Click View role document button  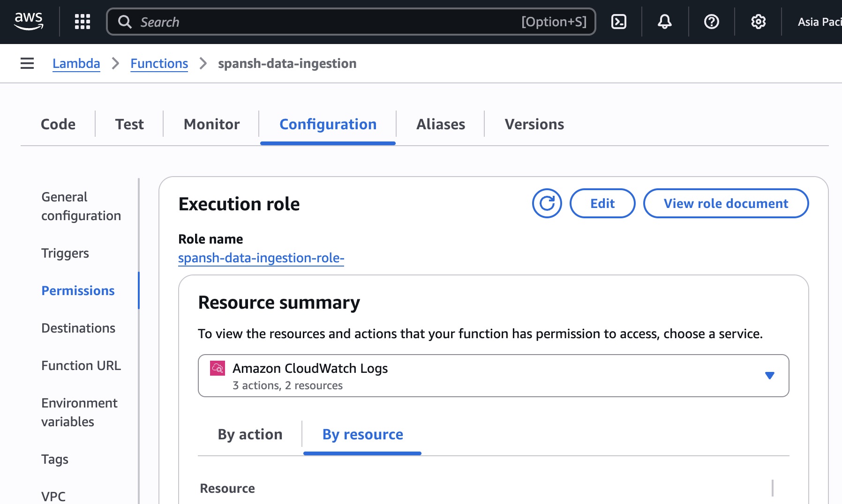725,203
